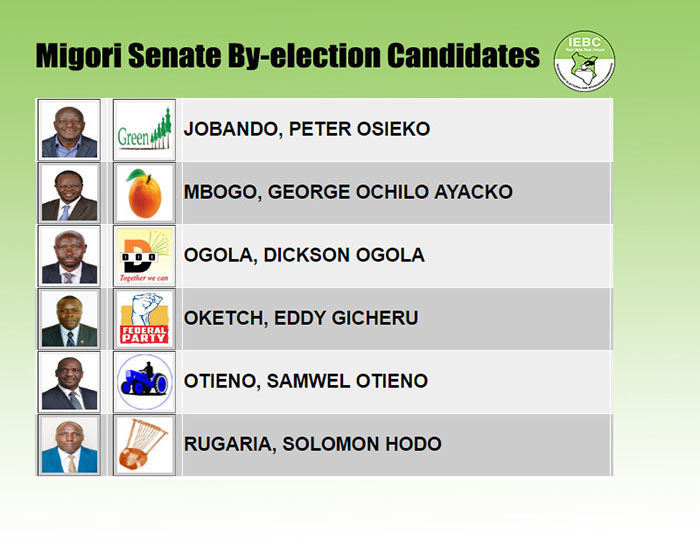Select the blue tractor party symbol
The height and width of the screenshot is (540, 700).
tap(144, 382)
